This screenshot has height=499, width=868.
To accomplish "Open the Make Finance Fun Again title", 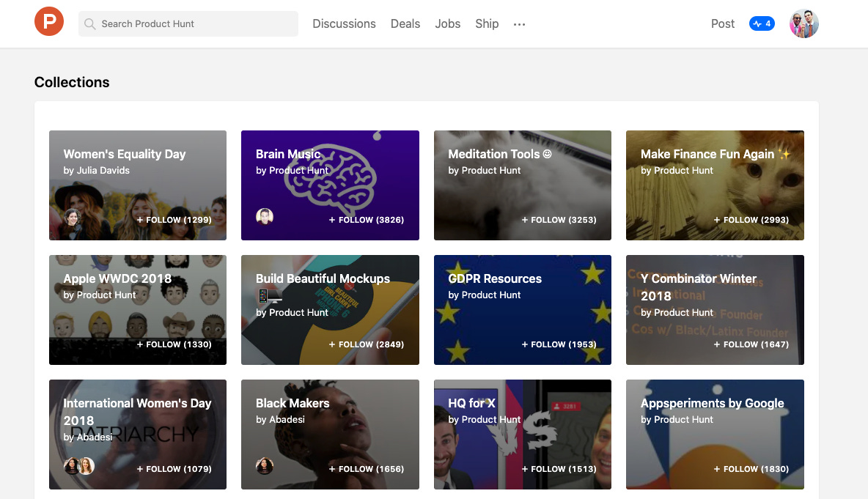I will [x=715, y=154].
